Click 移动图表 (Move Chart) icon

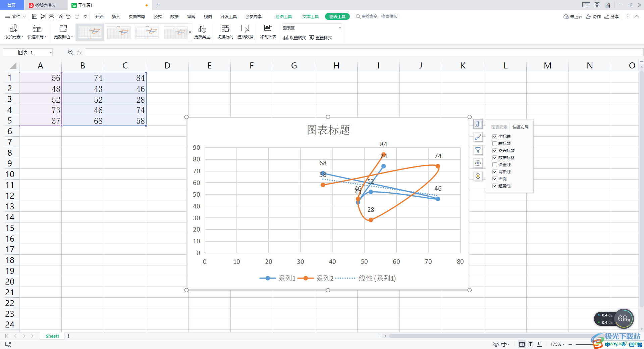point(268,32)
